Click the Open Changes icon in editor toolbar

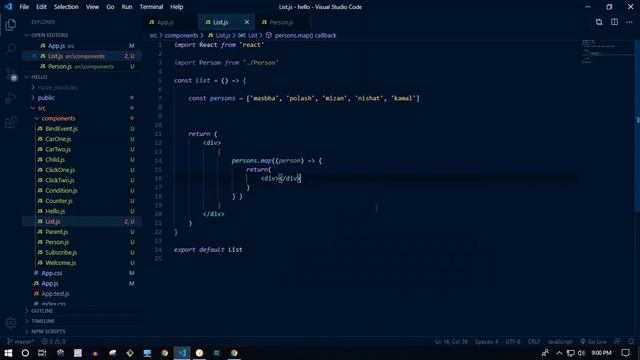tap(599, 22)
